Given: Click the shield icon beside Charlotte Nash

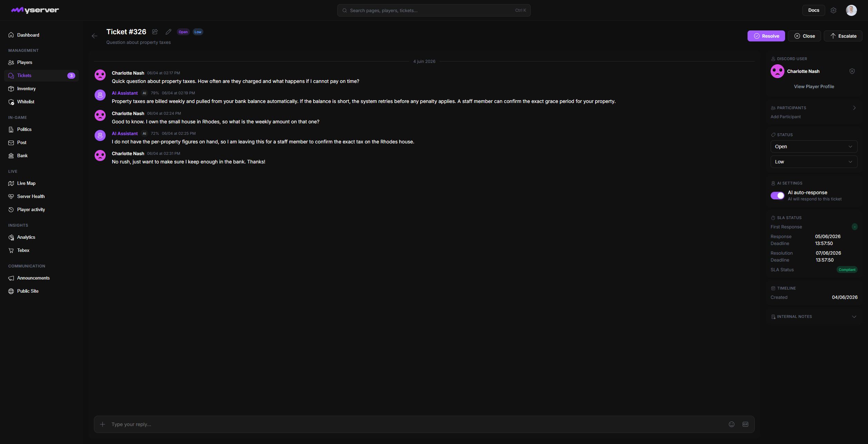Looking at the screenshot, I should click(852, 71).
